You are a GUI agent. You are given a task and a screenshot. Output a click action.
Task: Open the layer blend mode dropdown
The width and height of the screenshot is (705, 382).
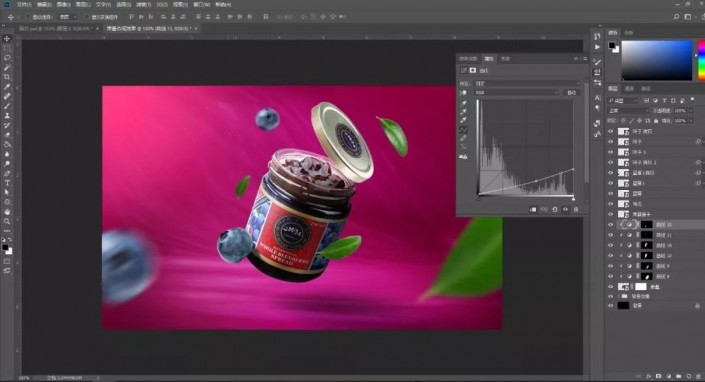(628, 111)
